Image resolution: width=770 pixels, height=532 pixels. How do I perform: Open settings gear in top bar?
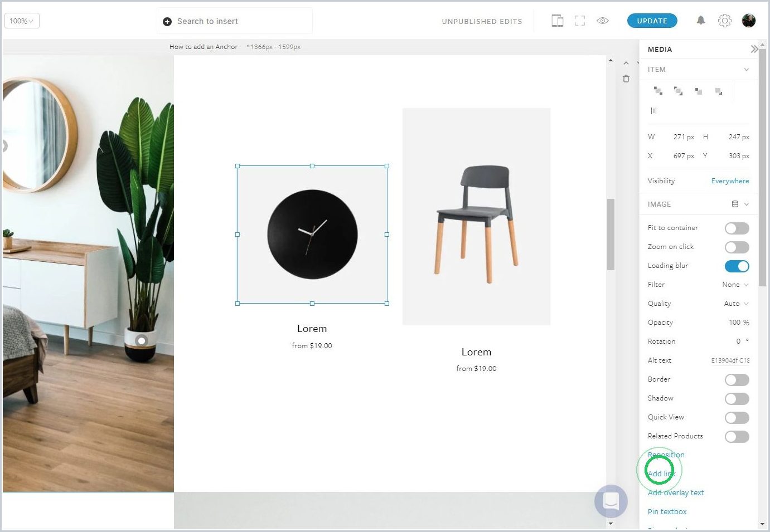point(724,21)
